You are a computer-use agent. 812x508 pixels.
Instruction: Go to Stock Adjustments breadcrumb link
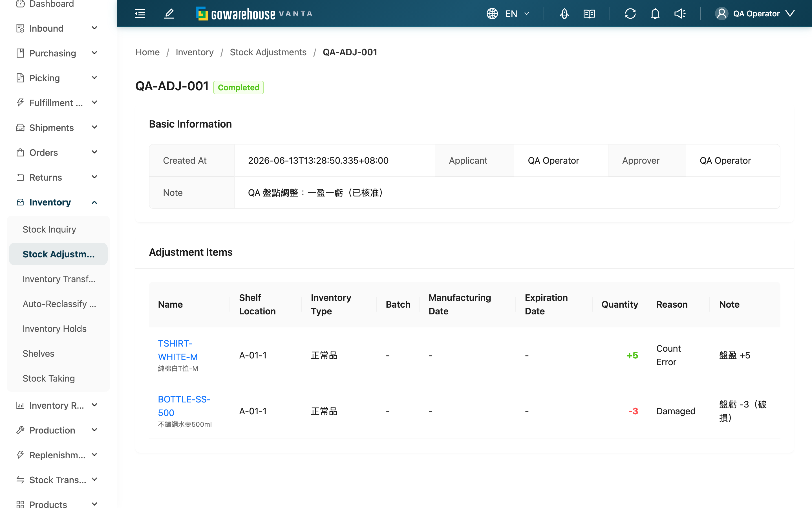(x=268, y=52)
